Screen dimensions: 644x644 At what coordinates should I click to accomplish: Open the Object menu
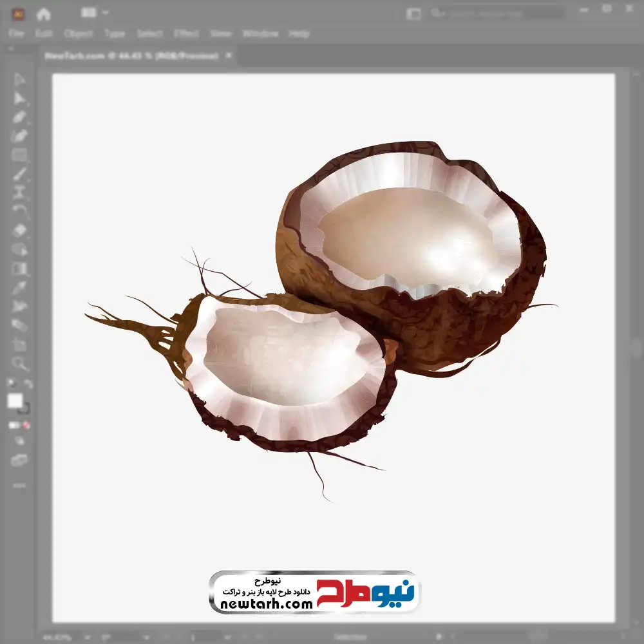tap(78, 33)
